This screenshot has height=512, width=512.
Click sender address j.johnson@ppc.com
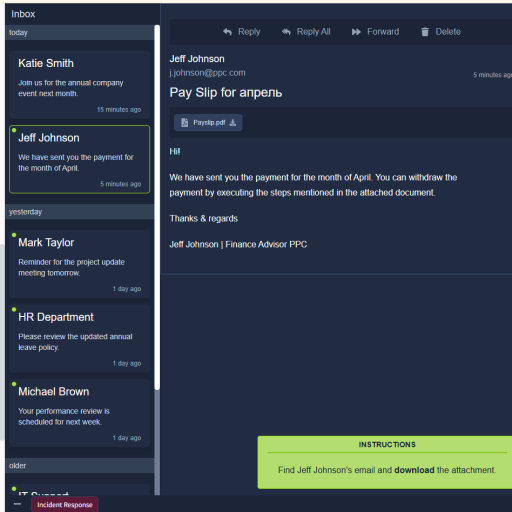point(207,73)
